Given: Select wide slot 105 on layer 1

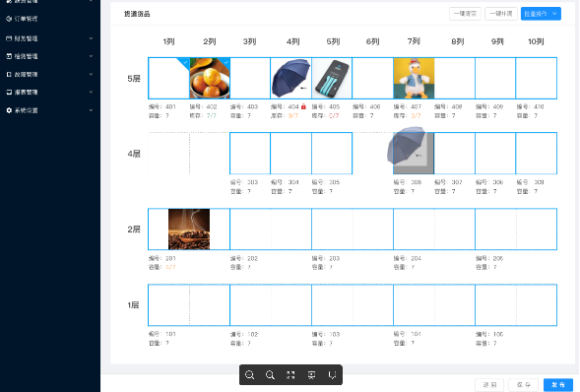Looking at the screenshot, I should pos(516,305).
